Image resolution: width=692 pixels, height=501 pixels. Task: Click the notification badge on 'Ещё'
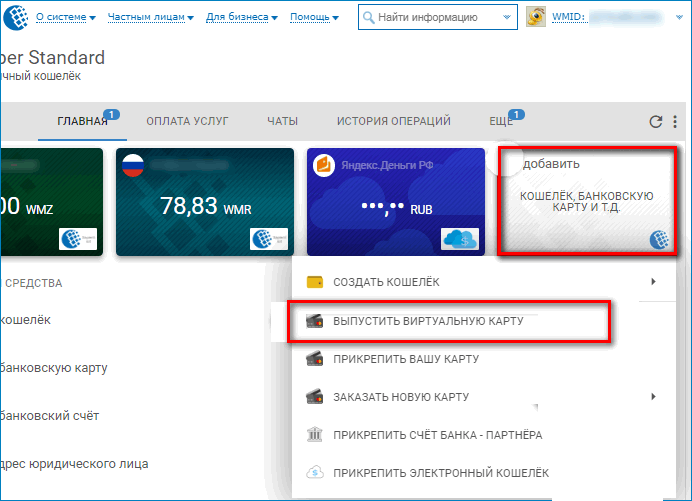click(516, 115)
